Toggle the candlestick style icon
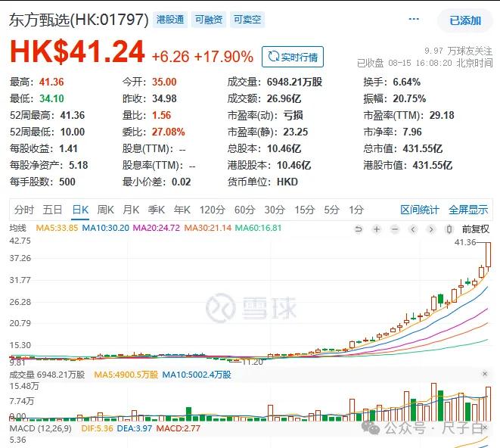The width and height of the screenshot is (500, 448). click(449, 229)
